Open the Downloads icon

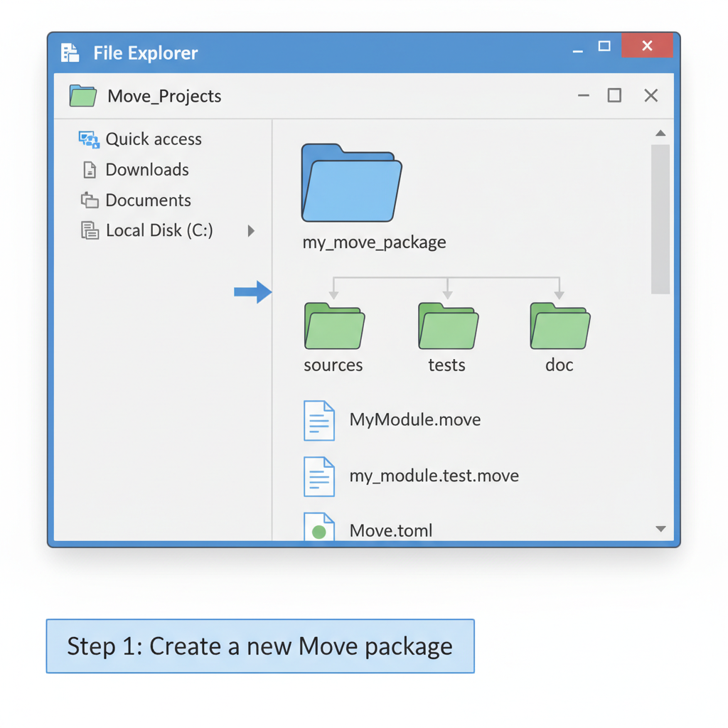point(90,169)
